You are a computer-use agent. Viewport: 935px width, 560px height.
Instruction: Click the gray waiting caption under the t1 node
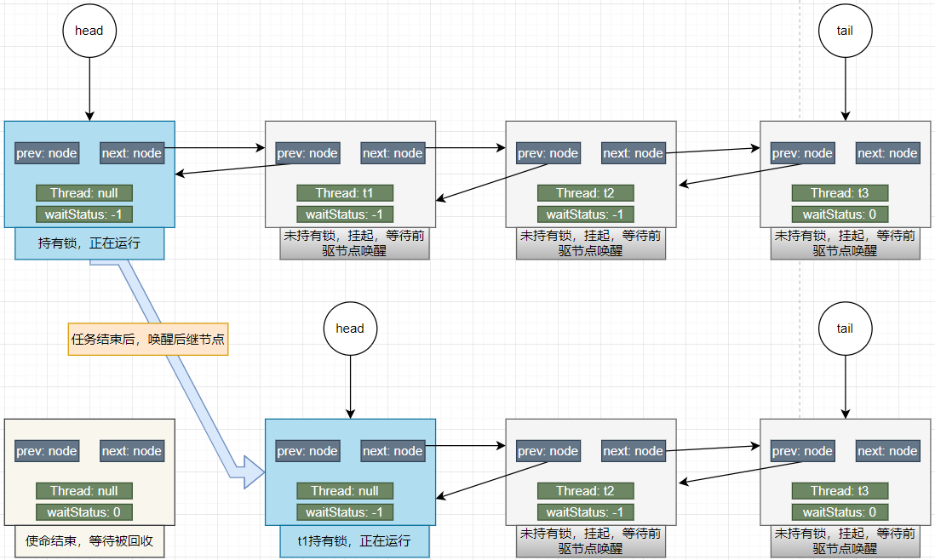click(x=354, y=243)
